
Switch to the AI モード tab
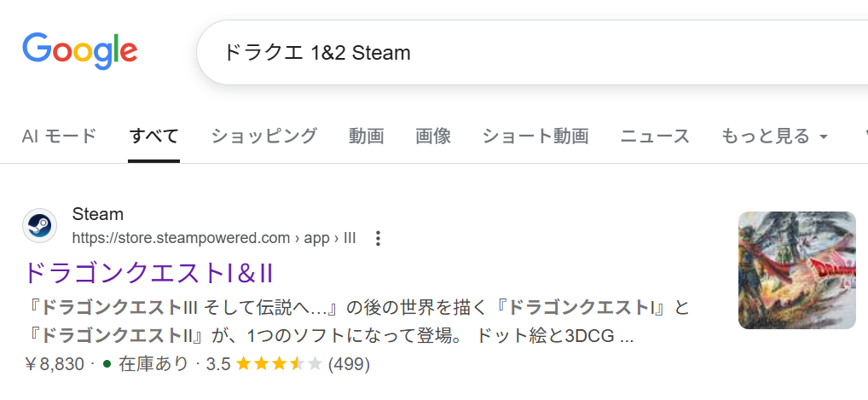pyautogui.click(x=59, y=136)
